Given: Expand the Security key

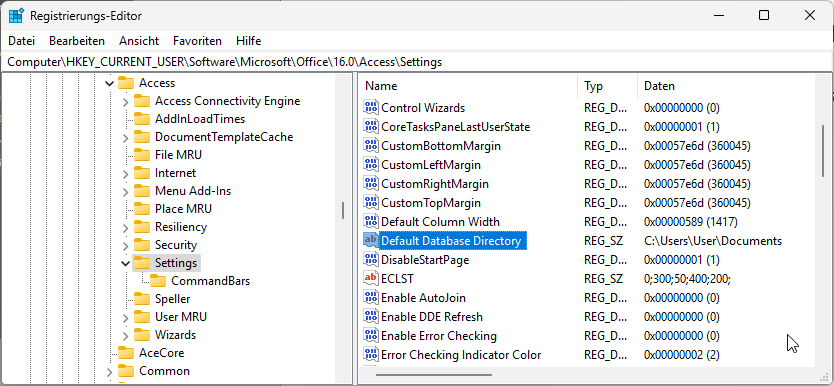Looking at the screenshot, I should pyautogui.click(x=125, y=246).
